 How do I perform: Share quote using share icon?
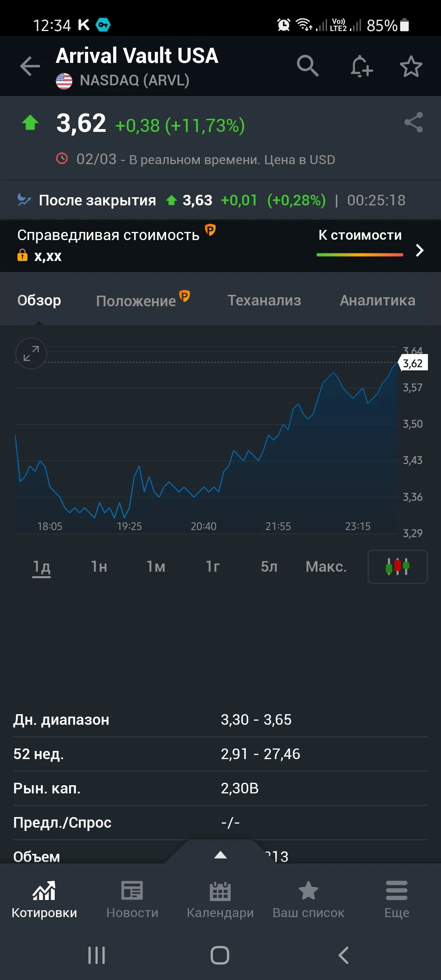coord(414,122)
